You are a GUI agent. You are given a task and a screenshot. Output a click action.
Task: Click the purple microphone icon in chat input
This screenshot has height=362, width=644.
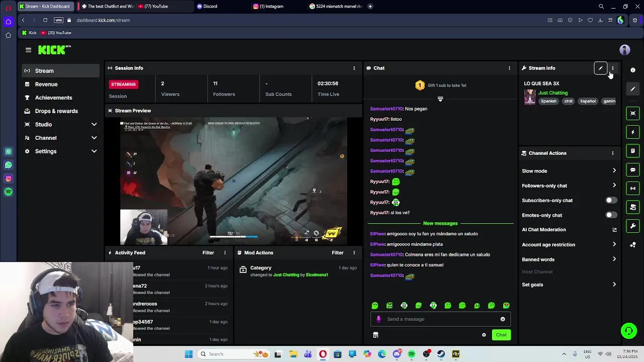pos(379,319)
